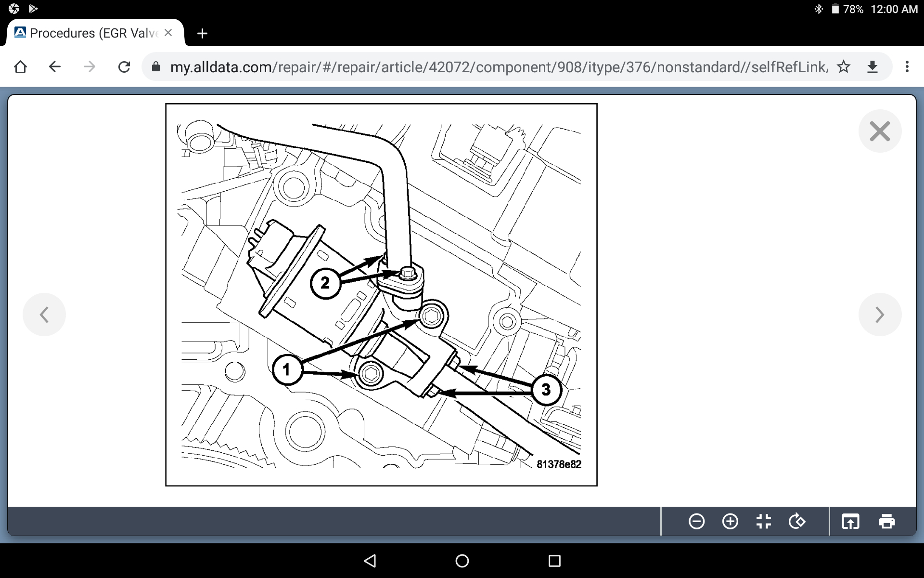Rotate the image clockwise
Screen dimensions: 924x578
(x=797, y=522)
